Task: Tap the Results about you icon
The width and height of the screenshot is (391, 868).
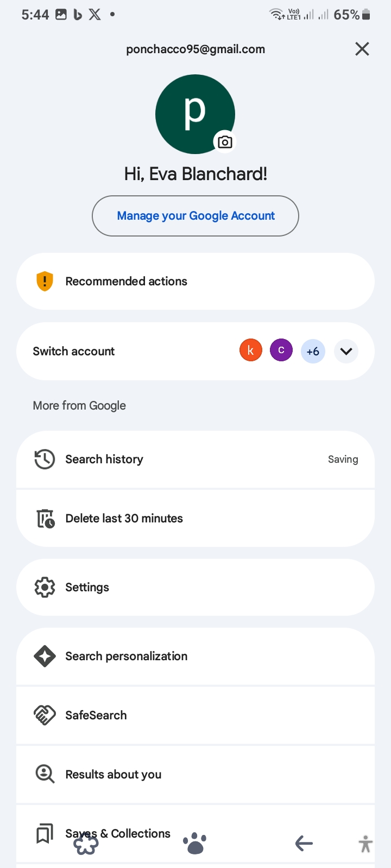Action: coord(45,774)
